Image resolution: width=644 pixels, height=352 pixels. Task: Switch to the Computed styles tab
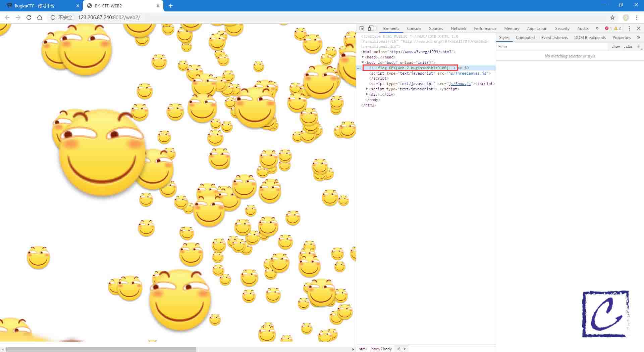(x=525, y=38)
